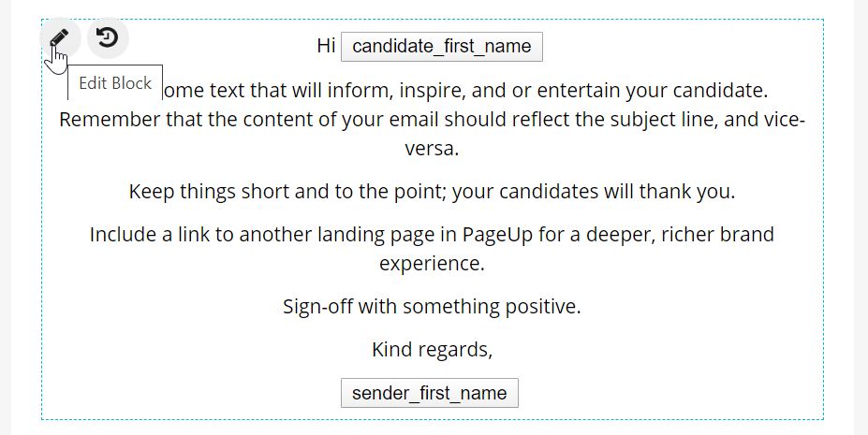This screenshot has width=868, height=435.
Task: Click the Kind regards, sign-off text
Action: [432, 350]
